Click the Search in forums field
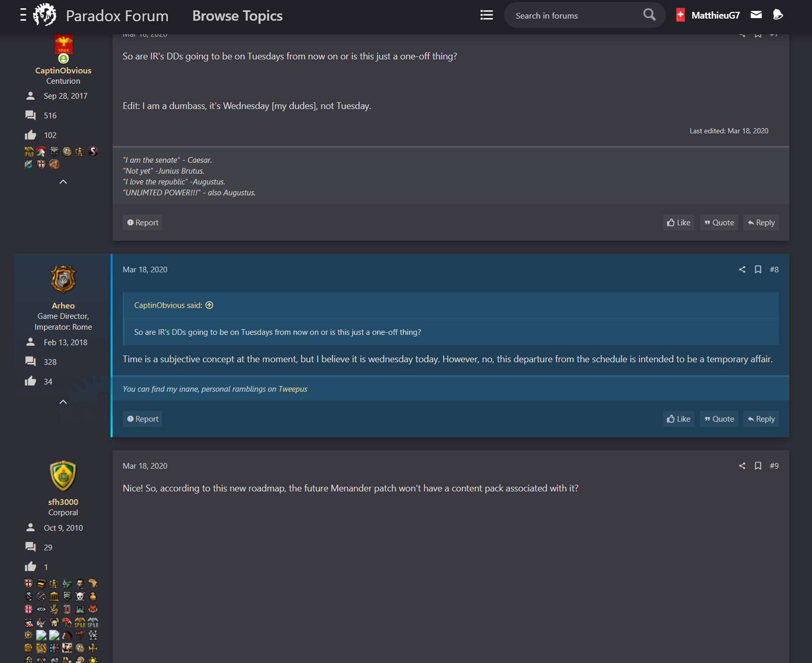 click(568, 15)
